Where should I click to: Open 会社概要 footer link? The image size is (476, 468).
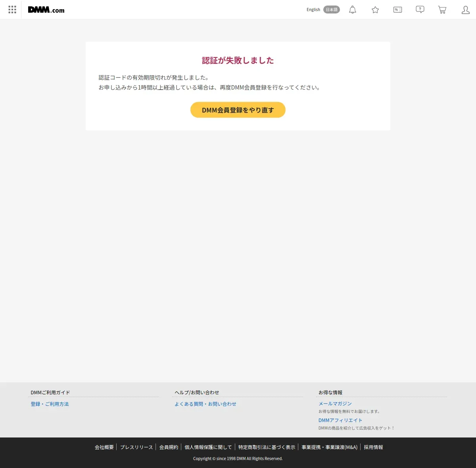click(x=104, y=447)
